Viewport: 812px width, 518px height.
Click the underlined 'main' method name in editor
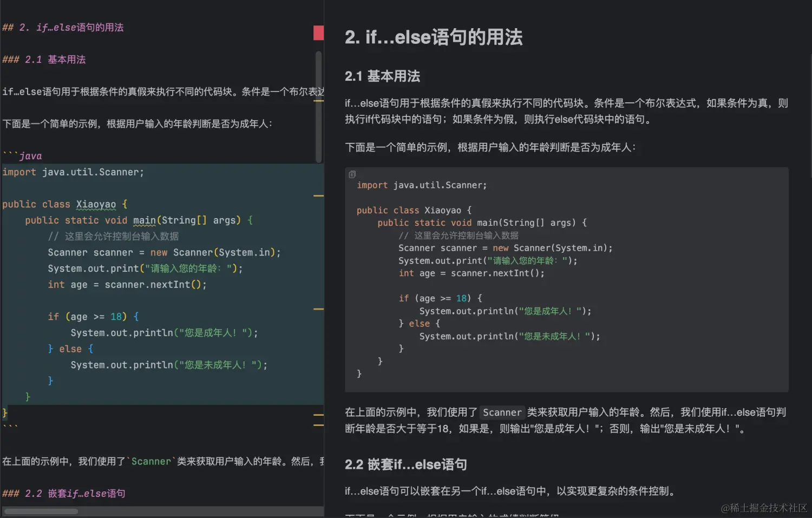click(x=145, y=220)
